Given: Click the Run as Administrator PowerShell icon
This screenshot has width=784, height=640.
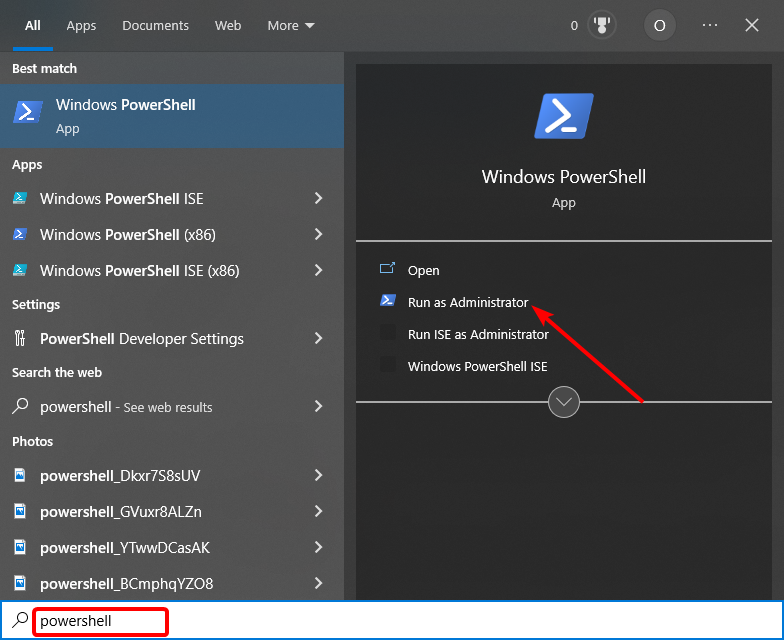Looking at the screenshot, I should pos(388,300).
